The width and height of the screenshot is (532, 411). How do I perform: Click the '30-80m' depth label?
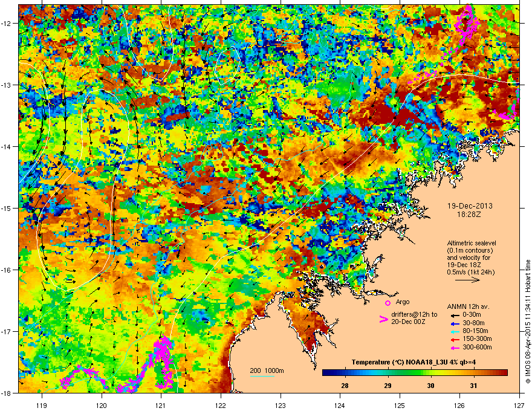click(473, 323)
